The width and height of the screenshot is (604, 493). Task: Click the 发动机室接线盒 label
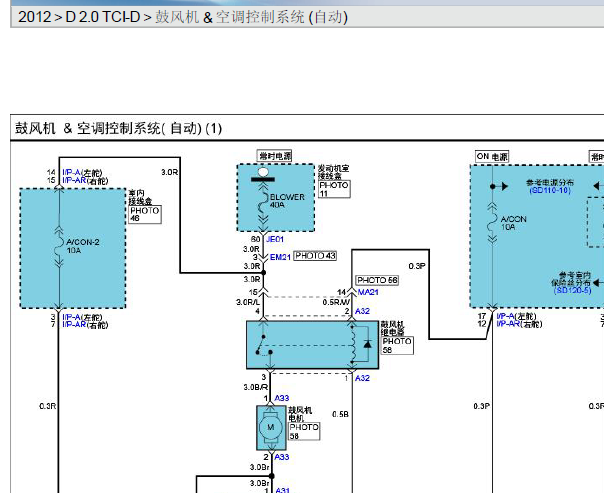[x=333, y=172]
